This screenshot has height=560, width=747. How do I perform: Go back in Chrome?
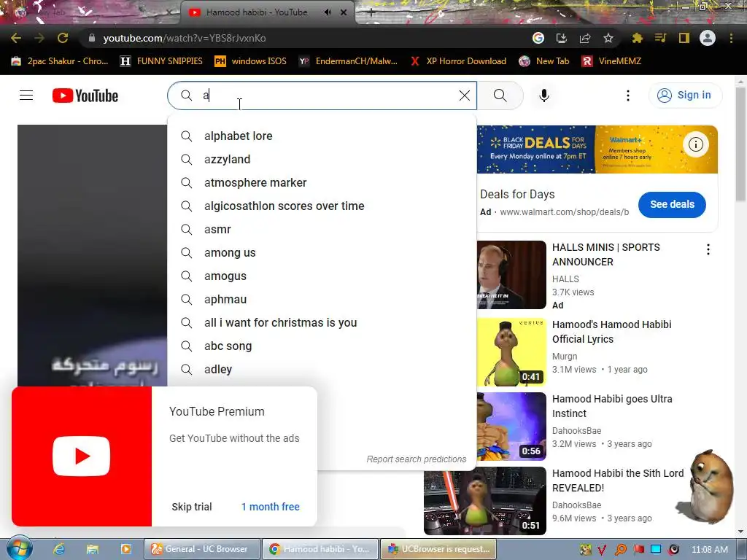point(16,38)
